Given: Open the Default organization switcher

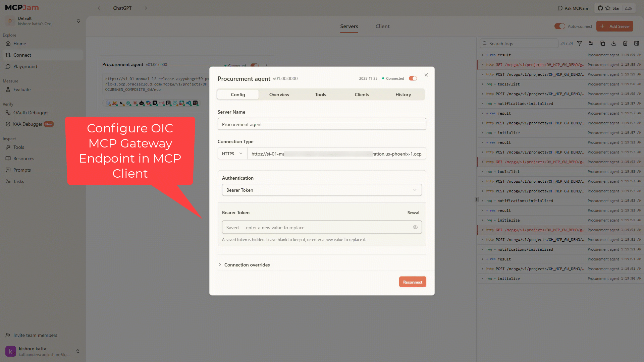Looking at the screenshot, I should tap(43, 21).
